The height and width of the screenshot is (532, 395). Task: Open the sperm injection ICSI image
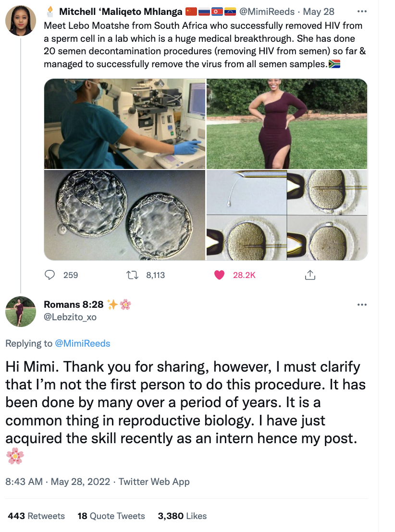[x=287, y=215]
